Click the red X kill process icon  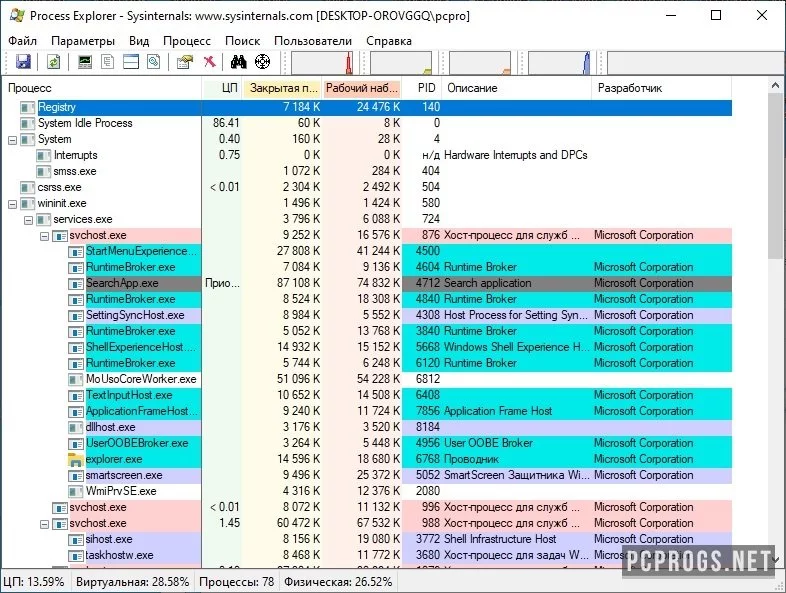click(210, 62)
